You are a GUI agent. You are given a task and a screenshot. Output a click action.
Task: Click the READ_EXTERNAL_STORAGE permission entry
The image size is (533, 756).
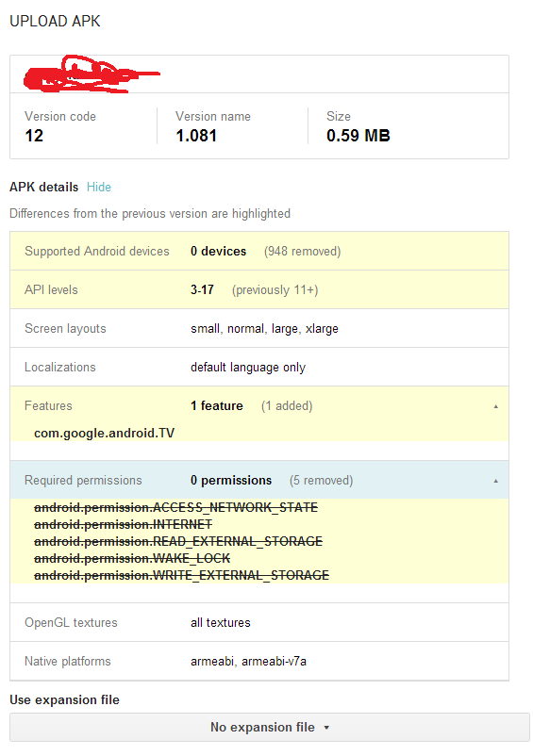178,541
